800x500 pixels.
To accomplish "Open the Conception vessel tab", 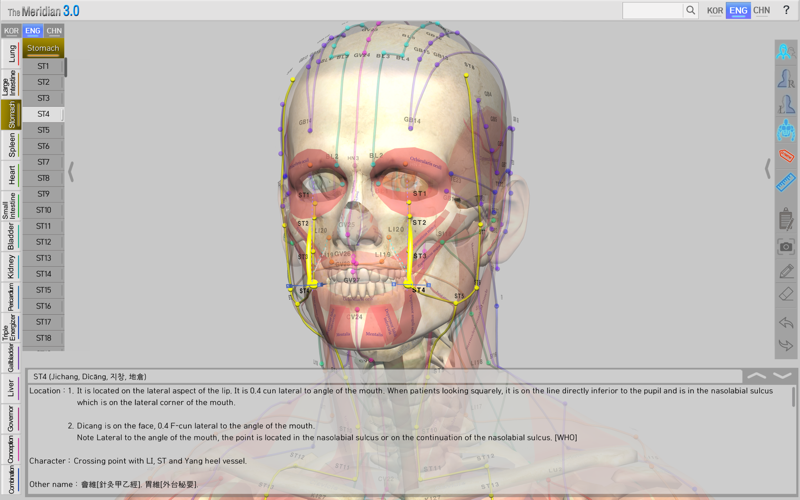I will point(11,449).
